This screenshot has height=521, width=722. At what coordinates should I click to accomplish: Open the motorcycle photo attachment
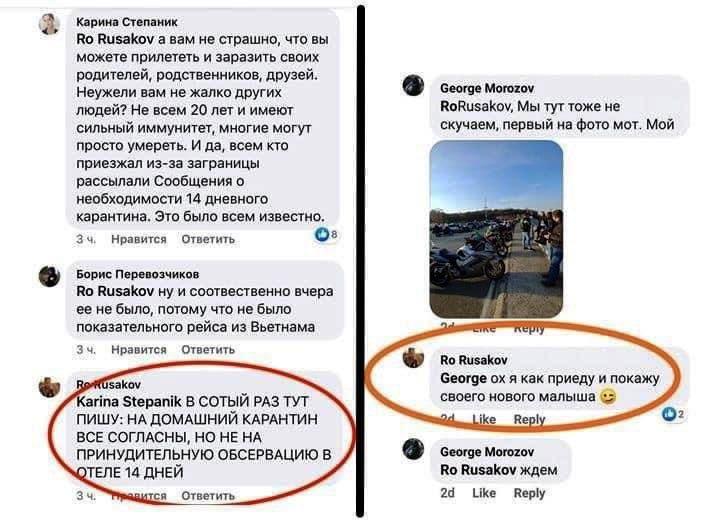[496, 229]
